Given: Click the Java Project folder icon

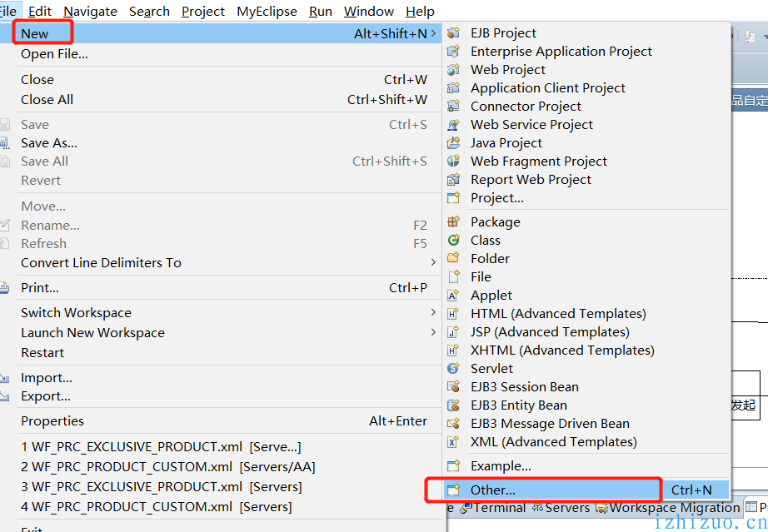Looking at the screenshot, I should click(x=453, y=143).
